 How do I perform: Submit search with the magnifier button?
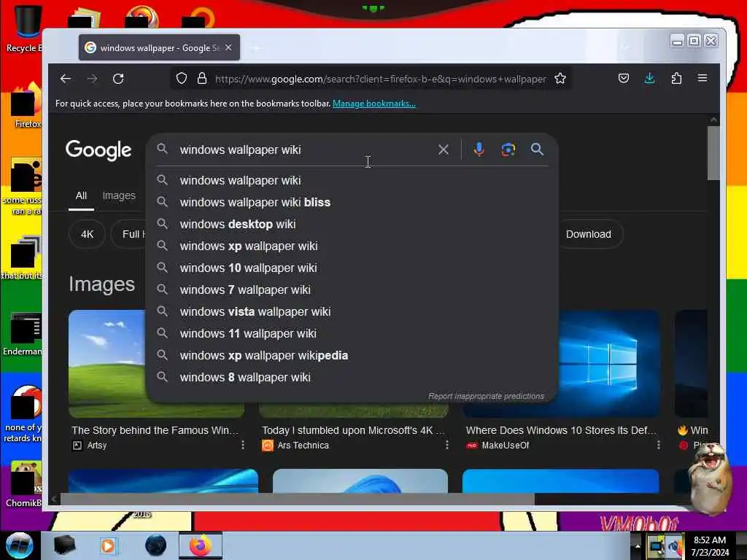point(537,149)
